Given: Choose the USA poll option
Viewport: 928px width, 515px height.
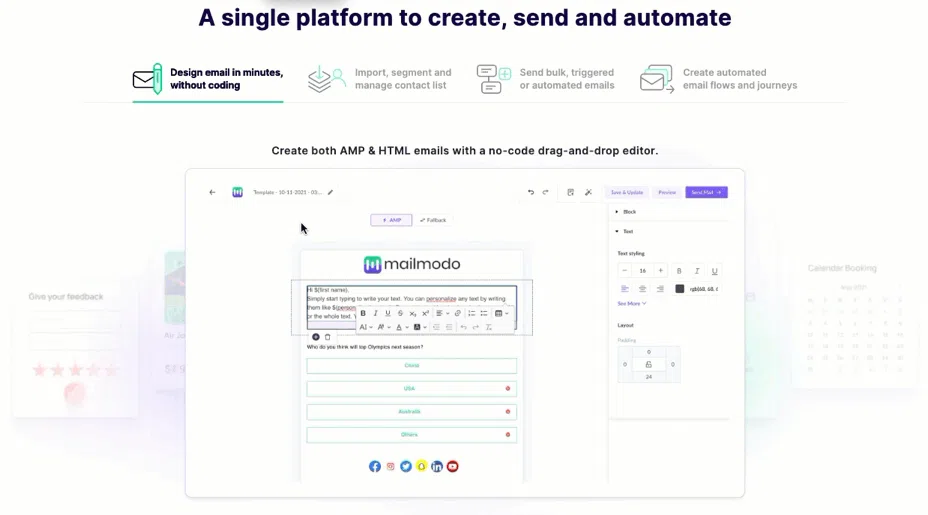Looking at the screenshot, I should point(411,389).
